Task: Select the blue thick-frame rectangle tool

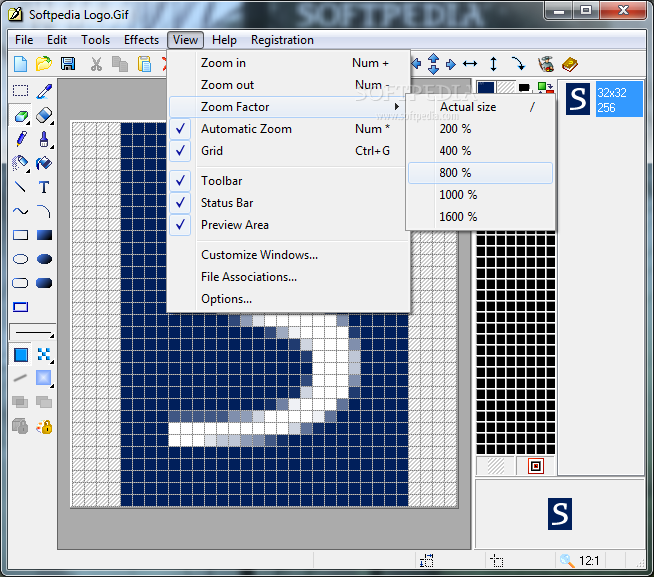Action: 20,307
